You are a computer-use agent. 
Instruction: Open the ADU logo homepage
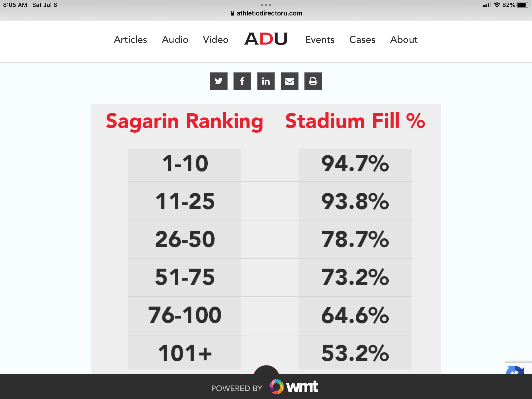pyautogui.click(x=266, y=39)
